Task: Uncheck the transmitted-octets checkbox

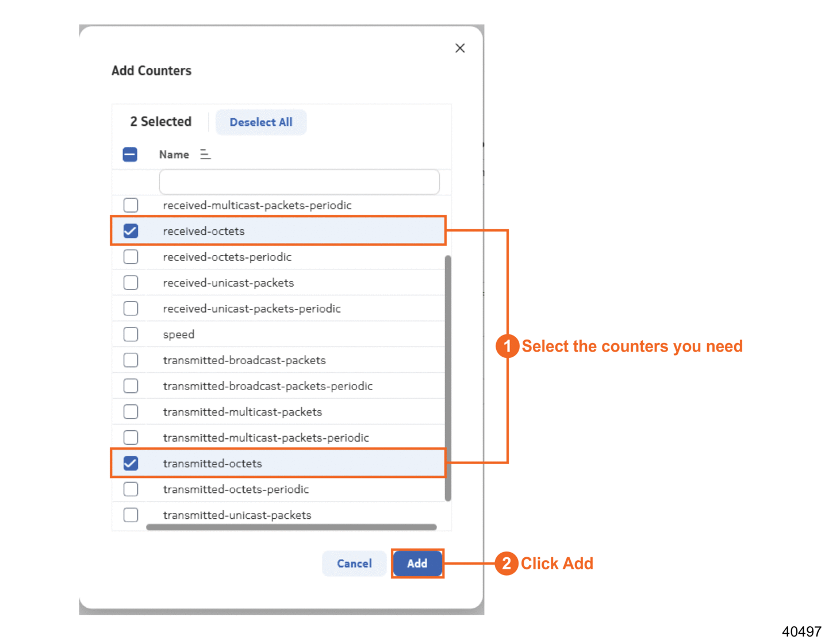Action: (x=131, y=464)
